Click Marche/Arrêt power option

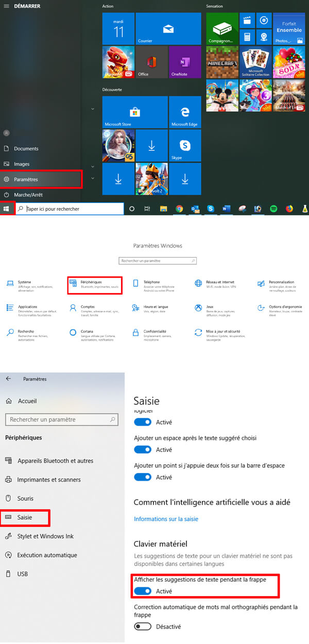(x=40, y=195)
